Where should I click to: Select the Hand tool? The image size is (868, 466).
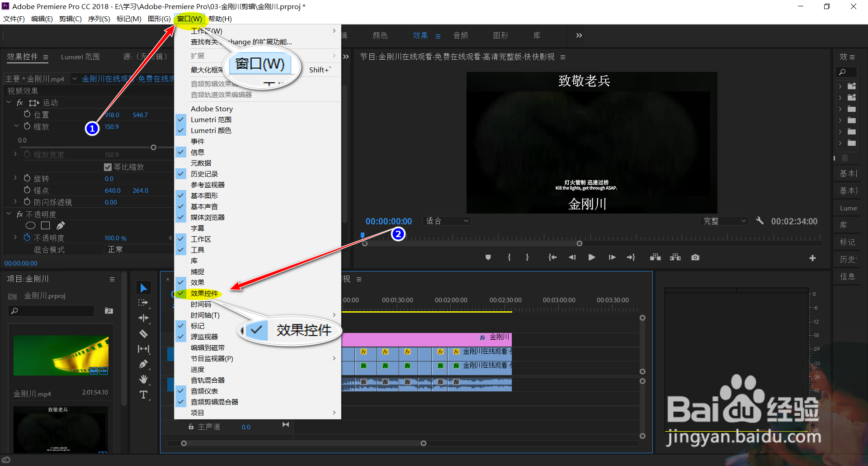[x=144, y=379]
